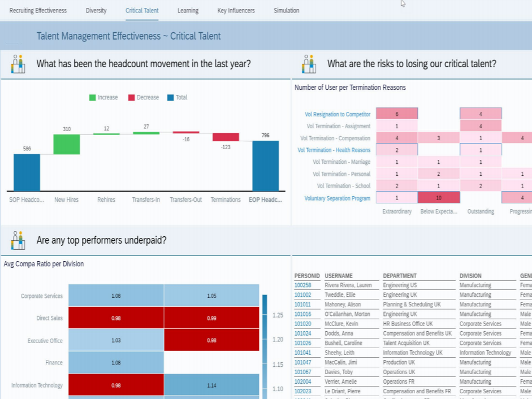Click the DEPARTMENT column header
Viewport: 532px width, 399px height.
[400, 276]
